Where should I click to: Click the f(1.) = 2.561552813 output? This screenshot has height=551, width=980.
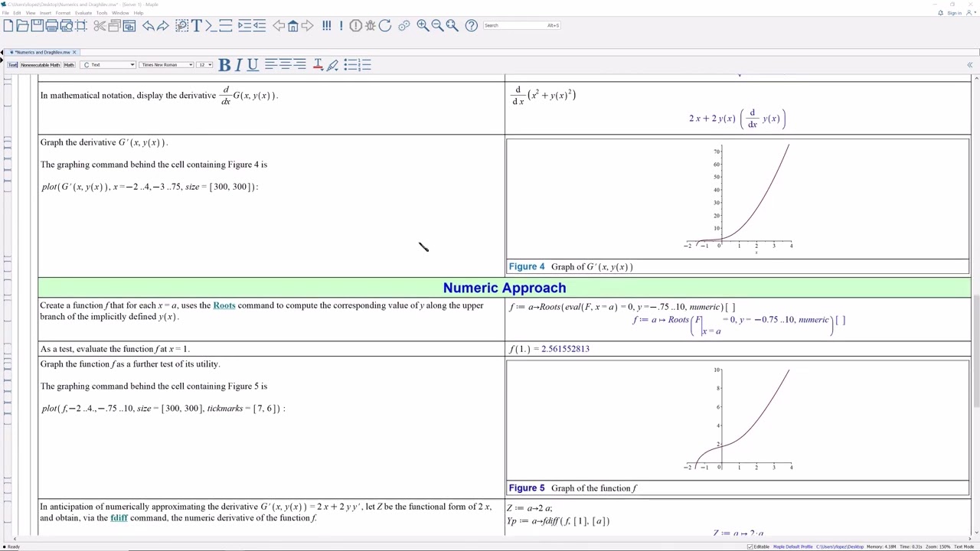(x=549, y=349)
